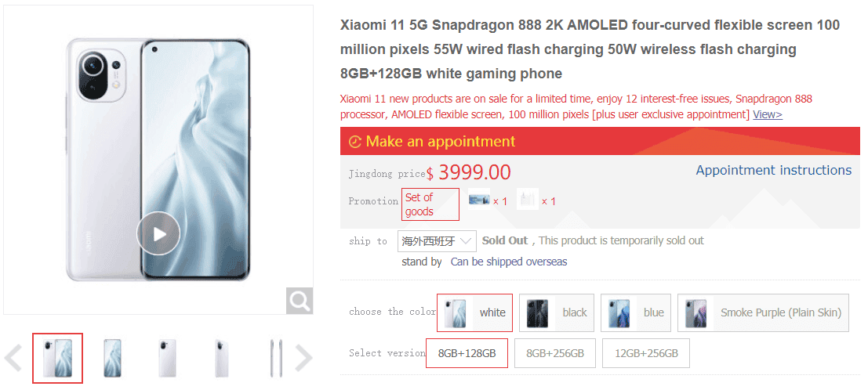This screenshot has width=868, height=390.
Task: Expand the ship to region dropdown
Action: 437,241
